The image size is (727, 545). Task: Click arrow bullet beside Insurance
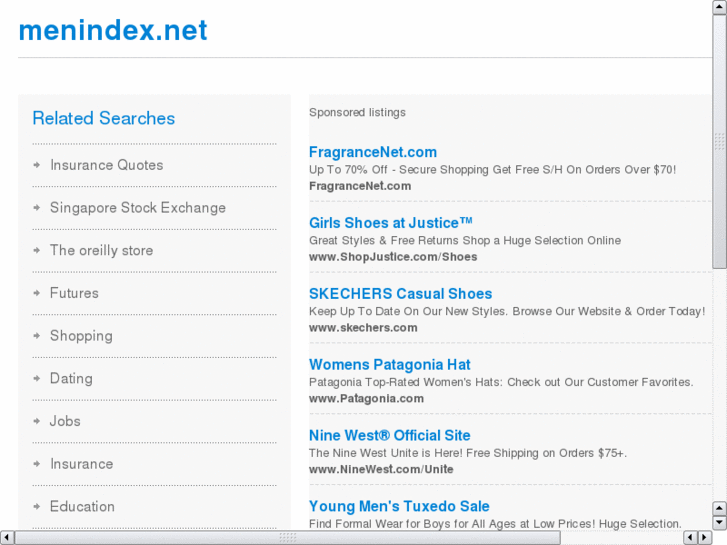37,463
